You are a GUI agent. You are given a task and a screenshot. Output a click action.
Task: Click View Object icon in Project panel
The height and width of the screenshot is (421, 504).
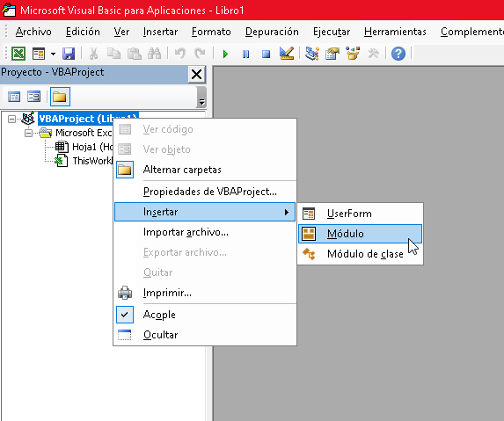33,97
